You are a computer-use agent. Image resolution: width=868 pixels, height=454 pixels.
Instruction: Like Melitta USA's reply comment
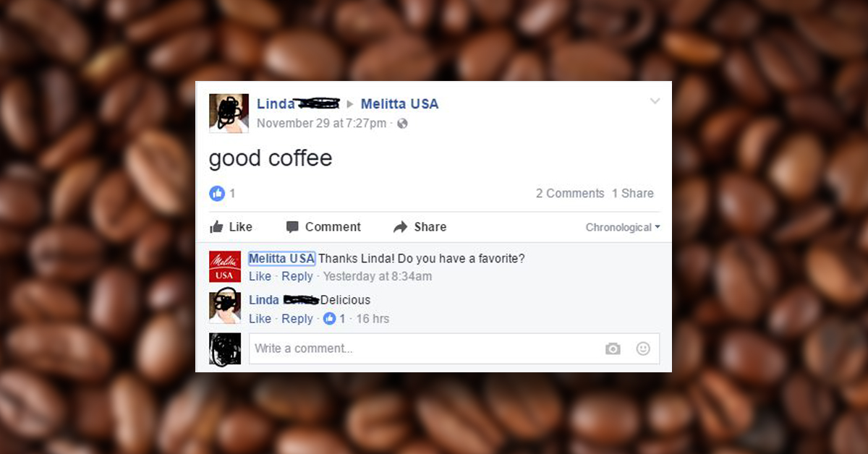pos(260,276)
